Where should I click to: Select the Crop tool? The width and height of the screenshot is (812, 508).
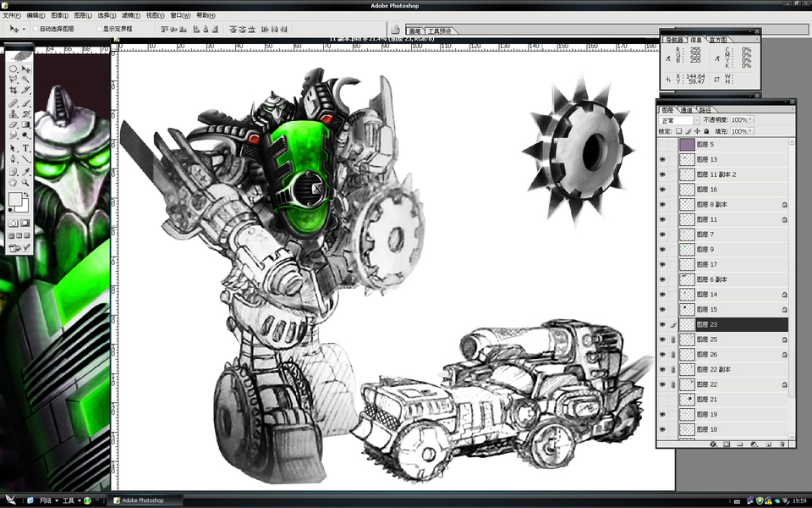14,90
